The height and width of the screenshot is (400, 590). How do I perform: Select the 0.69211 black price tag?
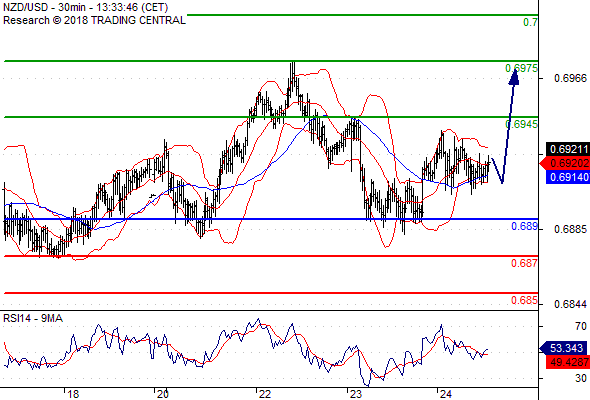pyautogui.click(x=568, y=149)
